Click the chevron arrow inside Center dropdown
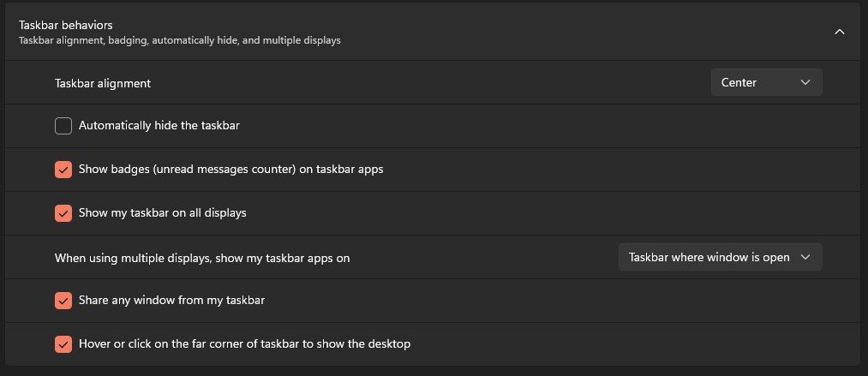This screenshot has width=868, height=376. (805, 82)
